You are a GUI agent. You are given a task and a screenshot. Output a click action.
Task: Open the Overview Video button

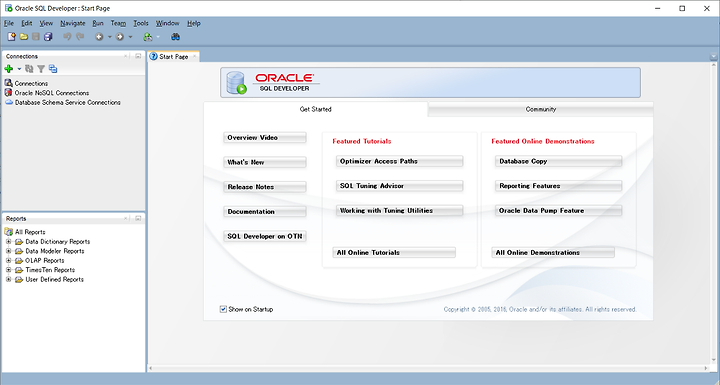[x=264, y=137]
